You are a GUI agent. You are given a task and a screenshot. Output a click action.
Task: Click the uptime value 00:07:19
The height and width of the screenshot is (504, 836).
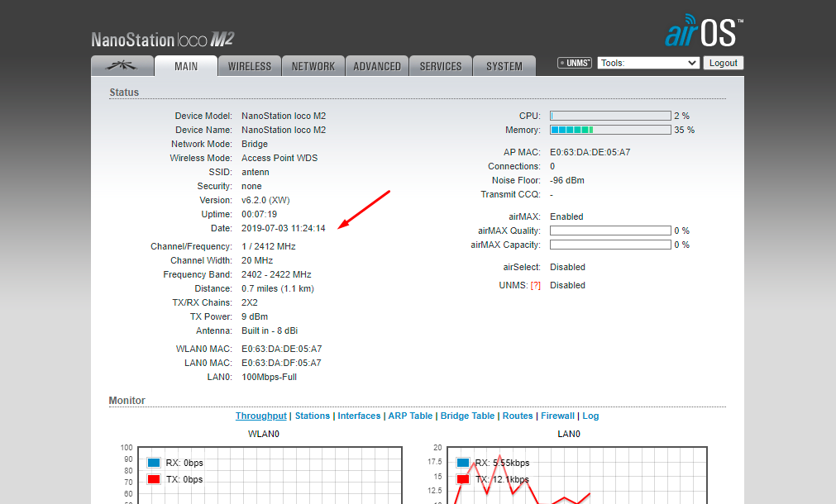(x=259, y=214)
